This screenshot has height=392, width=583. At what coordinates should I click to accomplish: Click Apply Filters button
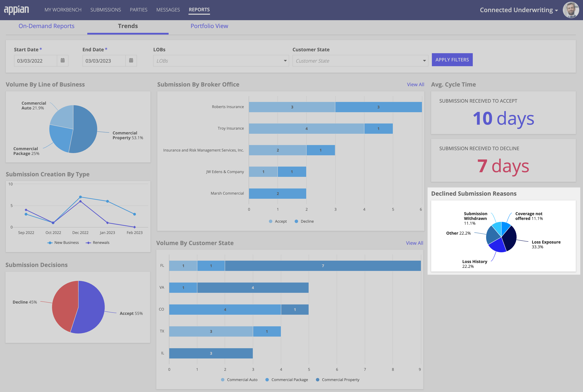(452, 60)
